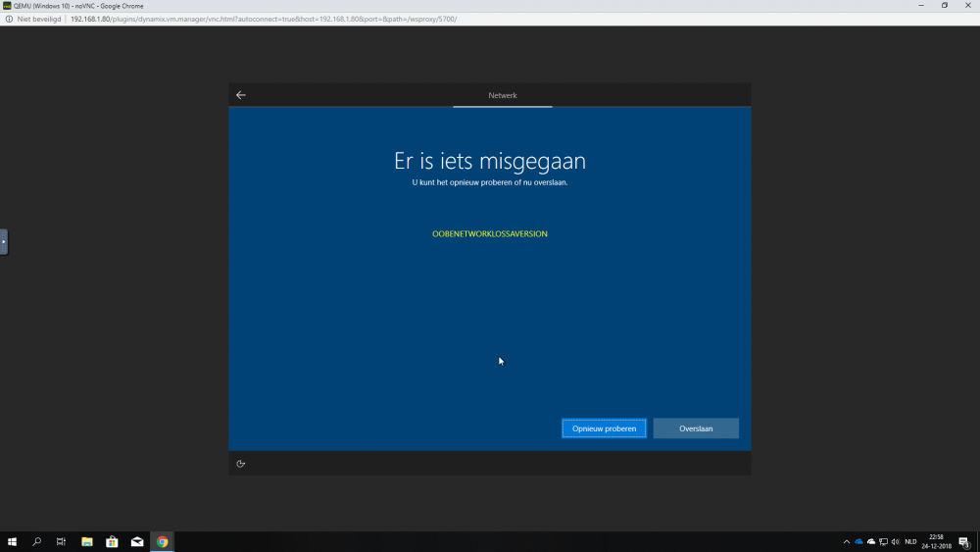The height and width of the screenshot is (552, 980).
Task: Click the Er is iets misgegaan heading
Action: 490,161
